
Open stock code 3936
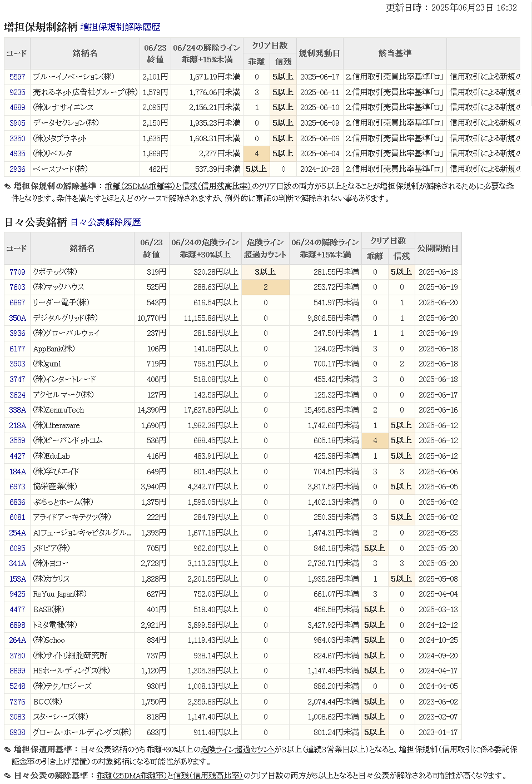pyautogui.click(x=17, y=333)
